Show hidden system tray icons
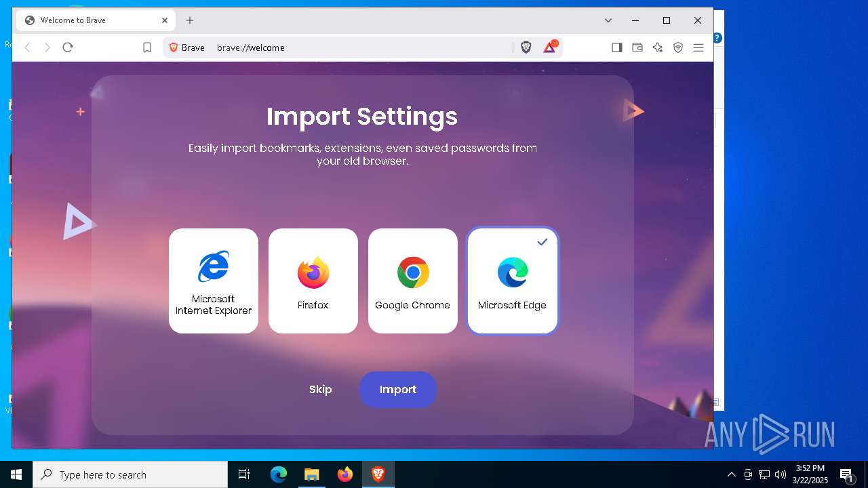This screenshot has height=488, width=868. tap(731, 474)
